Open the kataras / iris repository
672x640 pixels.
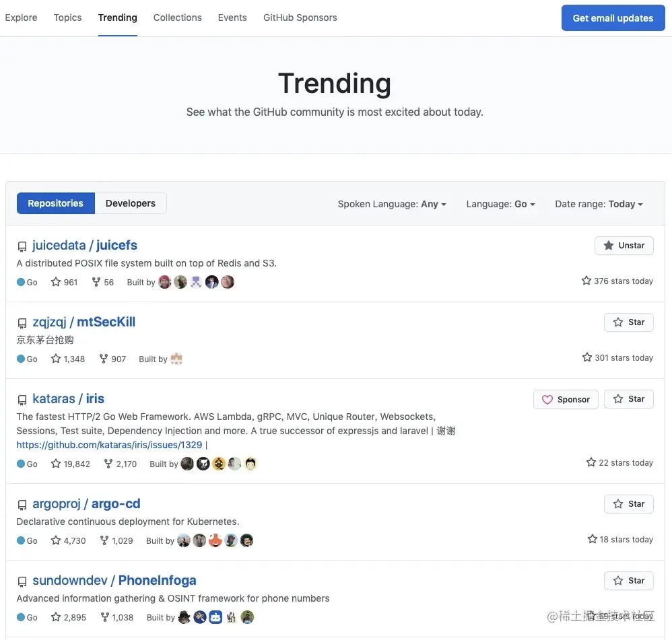[68, 398]
